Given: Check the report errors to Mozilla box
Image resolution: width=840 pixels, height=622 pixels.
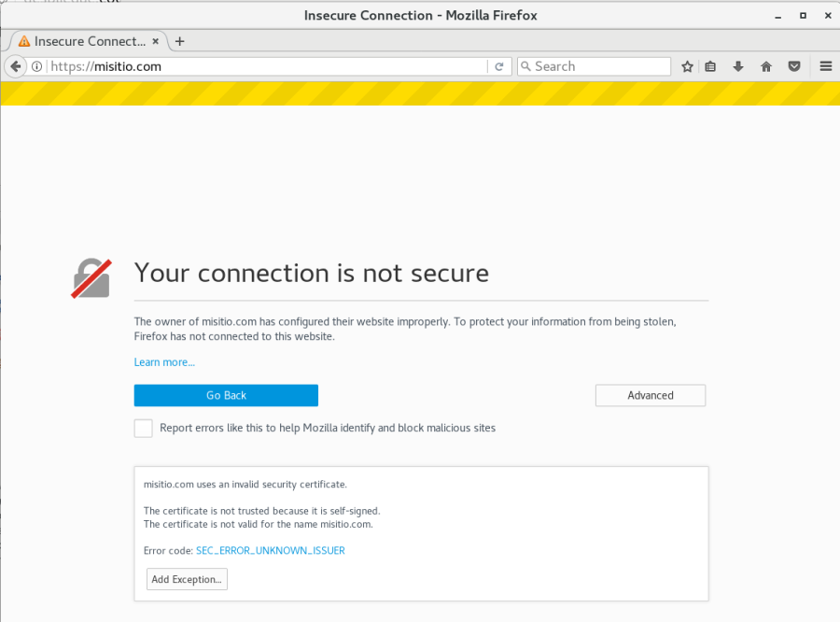Looking at the screenshot, I should click(143, 429).
